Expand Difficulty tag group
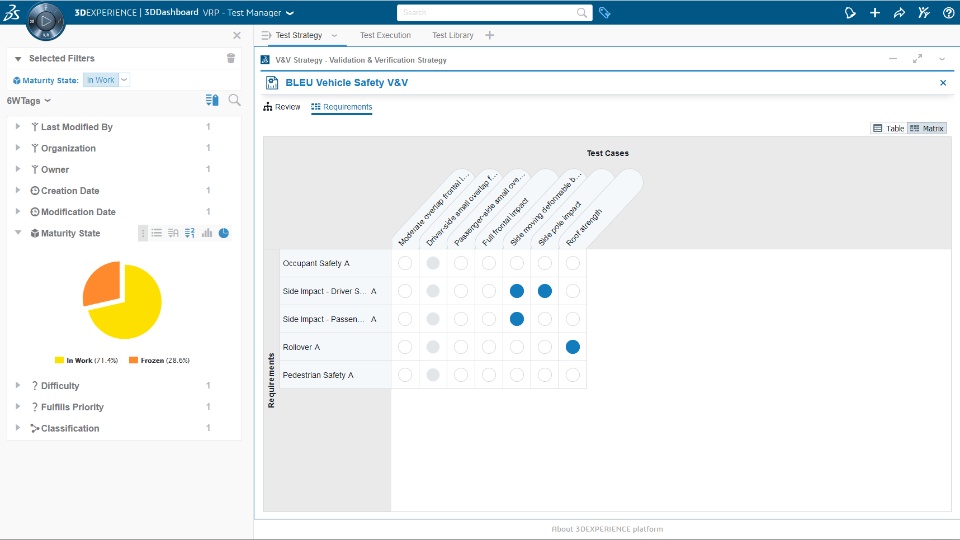 pos(18,385)
